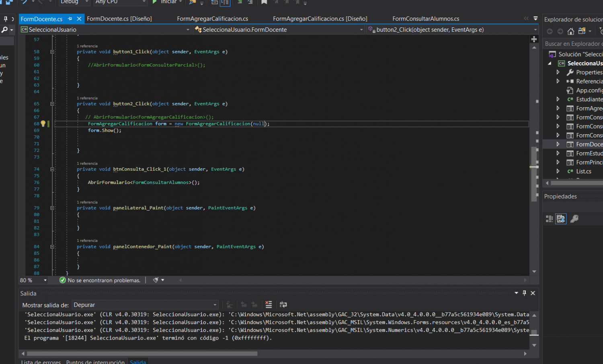Open the Lista de errores tab
Viewport: 603px width, 364px height.
pos(41,362)
